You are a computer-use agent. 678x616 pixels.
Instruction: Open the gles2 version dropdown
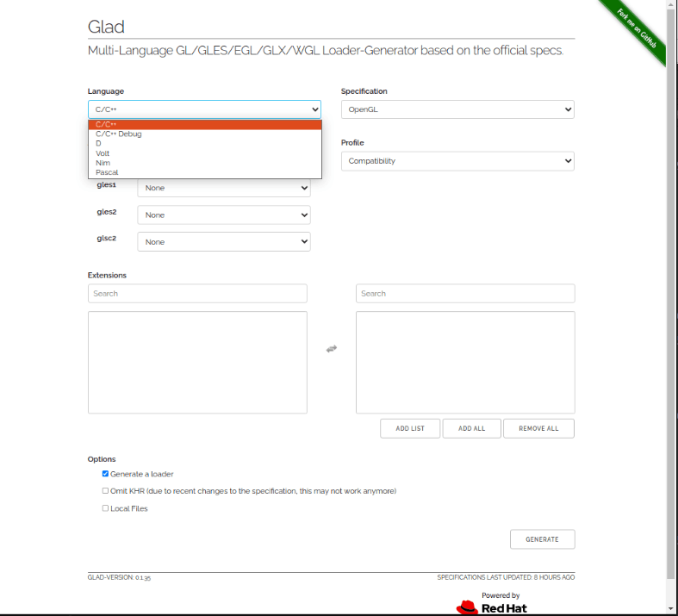pos(224,215)
